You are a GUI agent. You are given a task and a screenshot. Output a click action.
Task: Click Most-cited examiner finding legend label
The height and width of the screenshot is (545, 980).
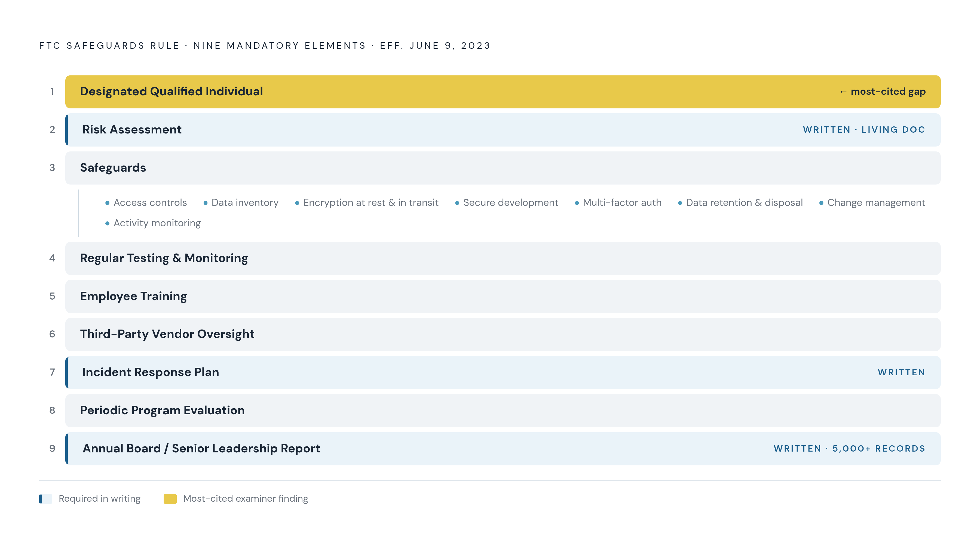[x=246, y=499]
